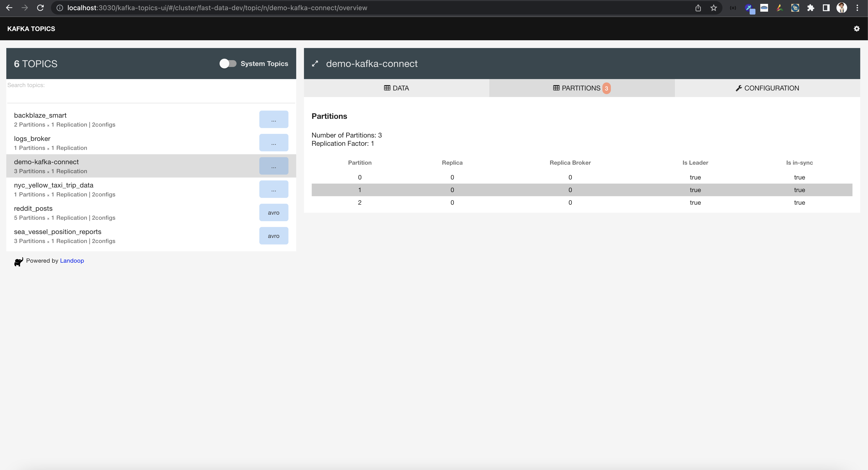The image size is (868, 470).
Task: Click the expand arrows beside demo-kafka-connect title
Action: [x=315, y=63]
